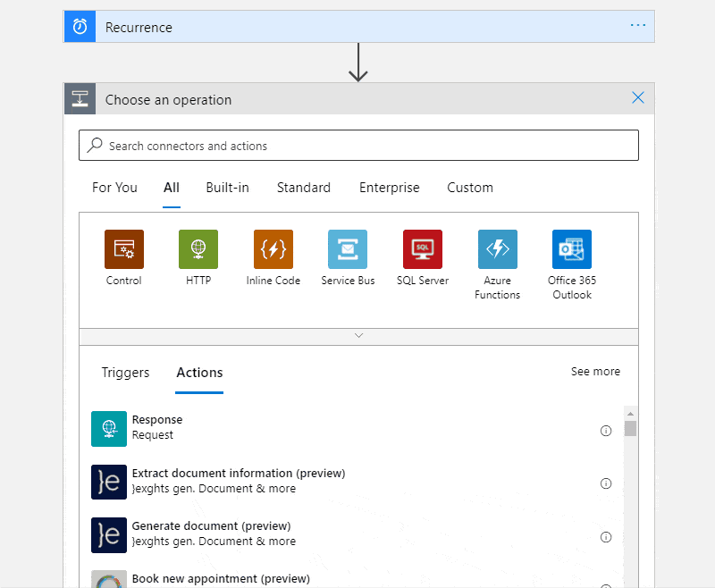Show info for Extract document information
Viewport: 715px width, 588px height.
click(606, 483)
